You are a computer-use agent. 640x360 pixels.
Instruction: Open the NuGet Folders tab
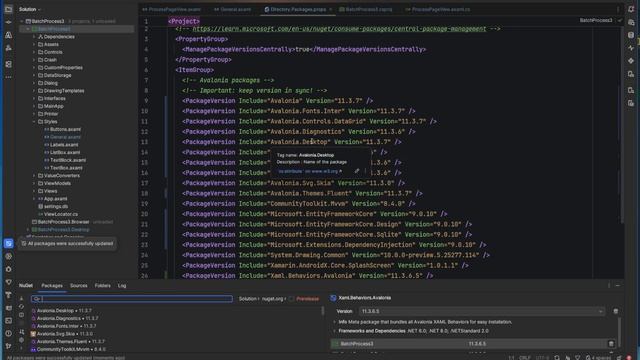coord(102,286)
